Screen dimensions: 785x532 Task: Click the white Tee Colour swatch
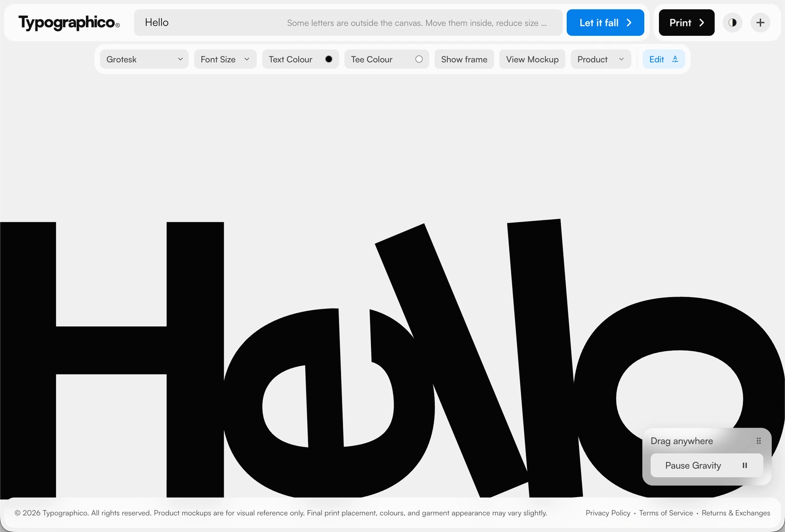pos(419,59)
